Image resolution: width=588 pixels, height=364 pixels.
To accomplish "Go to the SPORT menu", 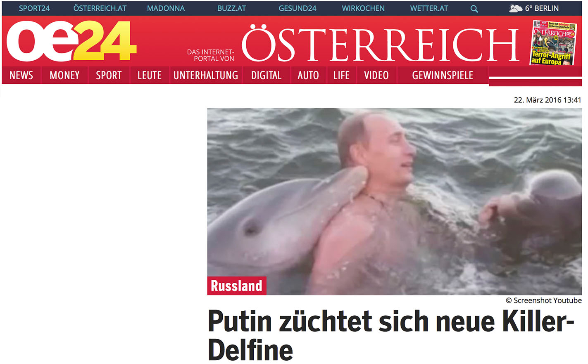I will 109,75.
